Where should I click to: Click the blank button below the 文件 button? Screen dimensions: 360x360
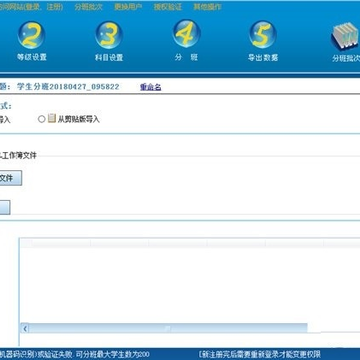pos(5,207)
